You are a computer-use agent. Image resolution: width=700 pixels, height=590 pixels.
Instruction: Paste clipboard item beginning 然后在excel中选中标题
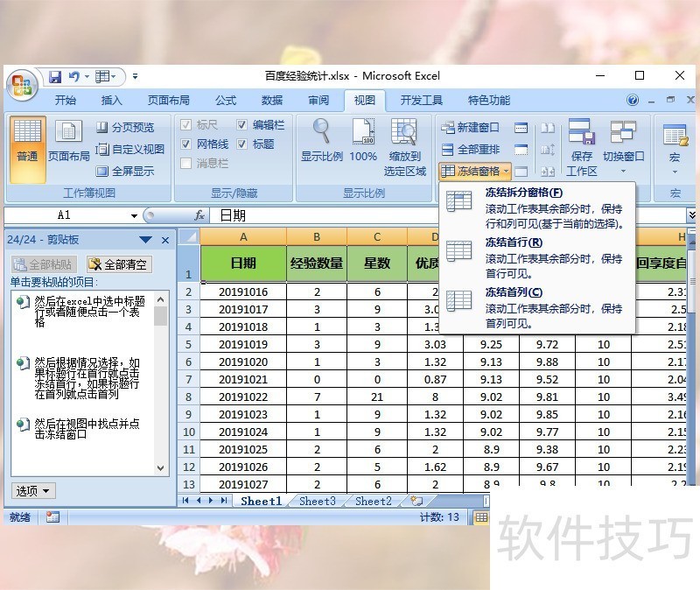(x=84, y=312)
